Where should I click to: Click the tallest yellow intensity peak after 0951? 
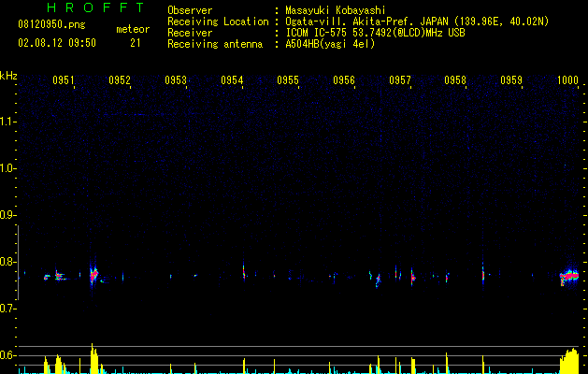(x=93, y=358)
